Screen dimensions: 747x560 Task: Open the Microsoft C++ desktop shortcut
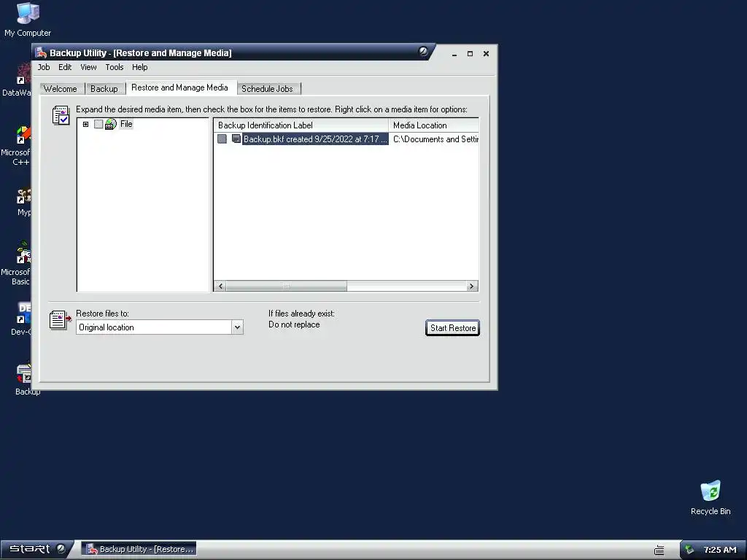(x=23, y=135)
